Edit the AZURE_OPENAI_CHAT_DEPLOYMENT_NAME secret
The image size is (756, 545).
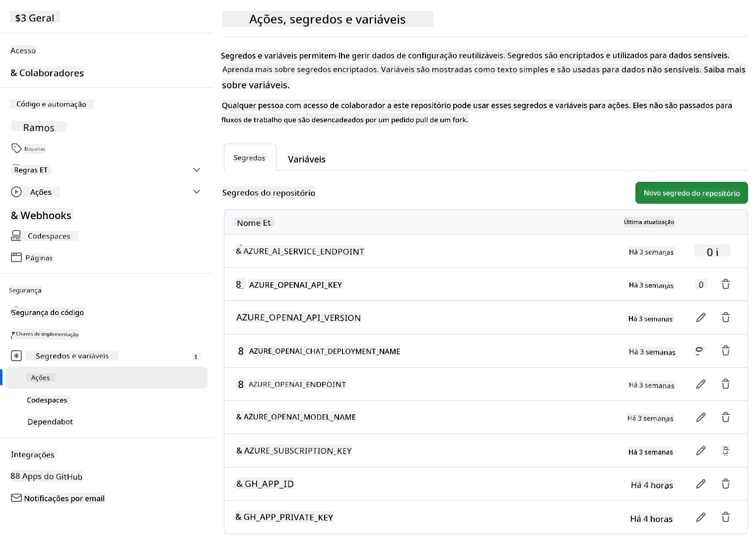tap(700, 351)
